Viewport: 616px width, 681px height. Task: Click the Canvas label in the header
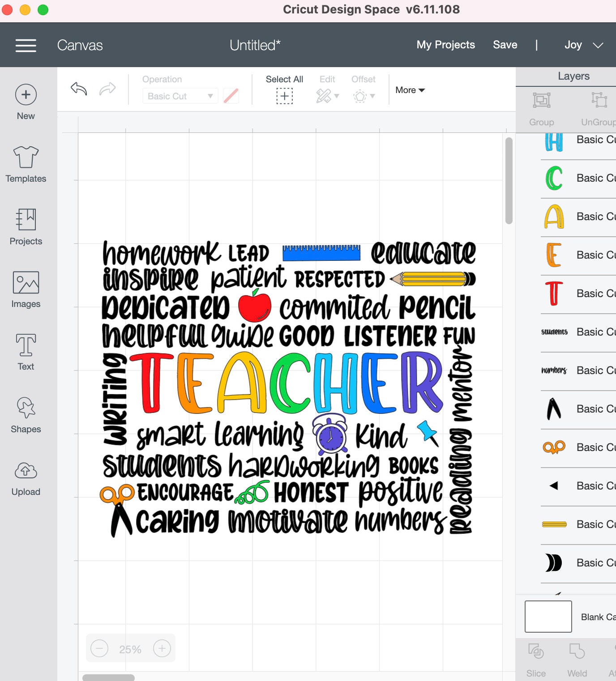click(80, 45)
